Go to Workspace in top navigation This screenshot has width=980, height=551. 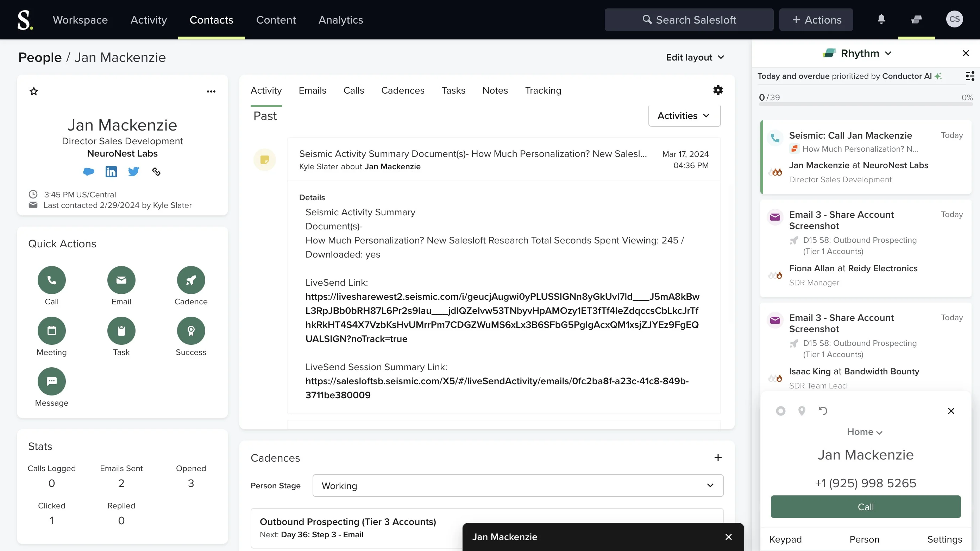coord(80,20)
